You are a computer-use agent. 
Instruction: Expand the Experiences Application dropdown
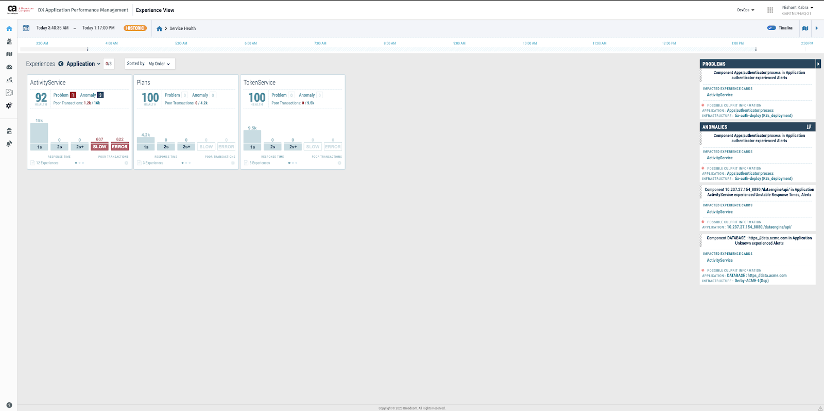point(80,63)
